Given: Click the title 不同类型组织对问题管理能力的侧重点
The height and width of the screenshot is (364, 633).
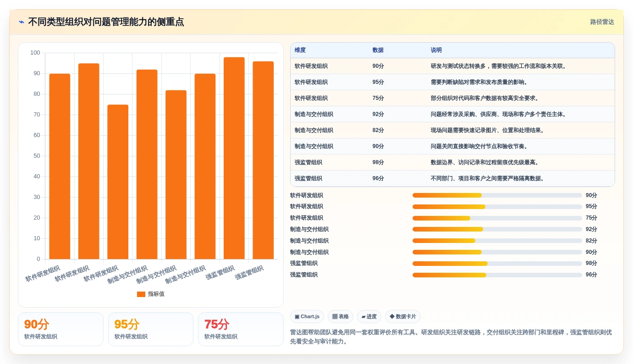Looking at the screenshot, I should click(106, 22).
